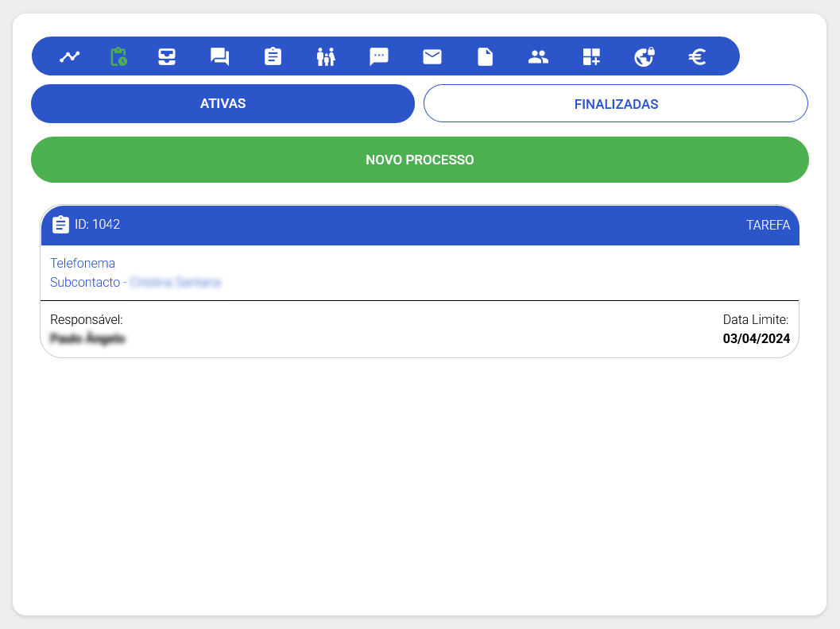
Task: Click the add widget grid icon
Action: click(591, 56)
